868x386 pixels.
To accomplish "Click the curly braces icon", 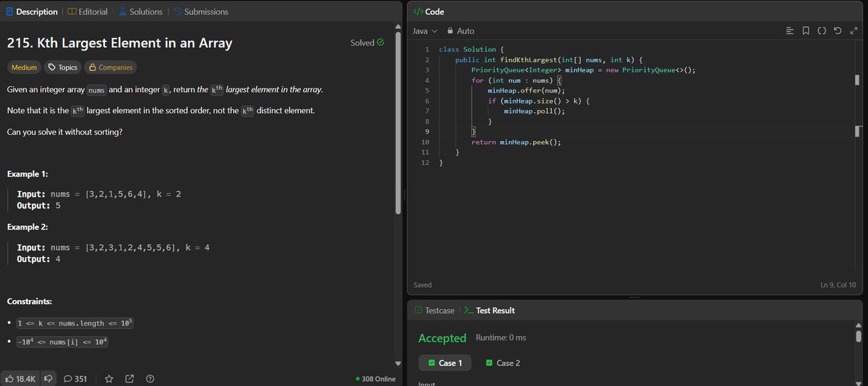I will click(x=822, y=31).
